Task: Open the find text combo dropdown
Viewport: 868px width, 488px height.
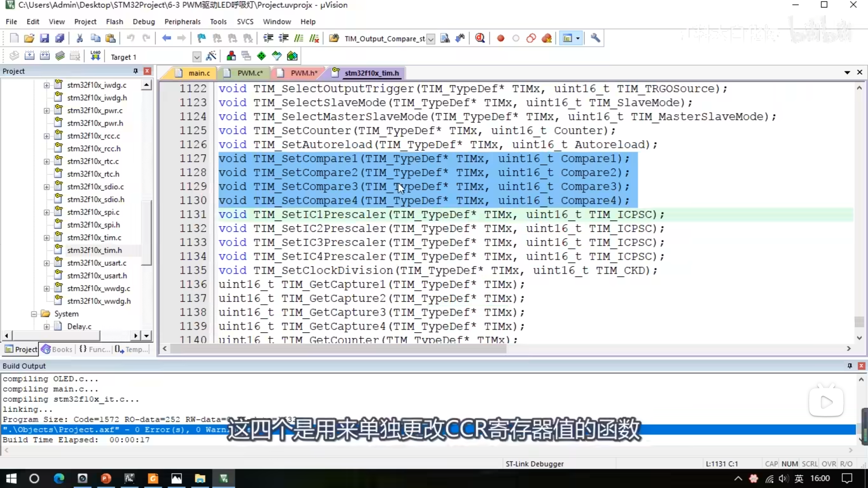Action: [x=431, y=39]
